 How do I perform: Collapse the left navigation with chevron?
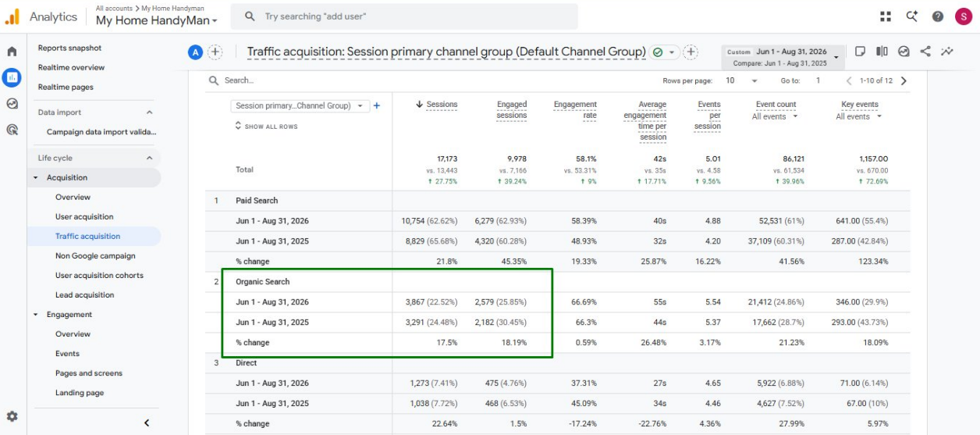pos(146,423)
